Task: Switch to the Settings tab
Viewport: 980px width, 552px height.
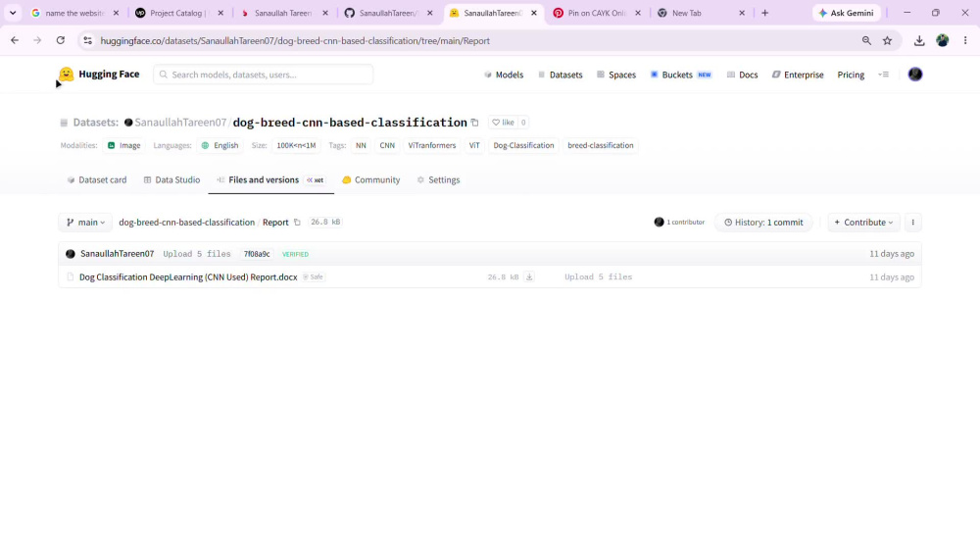Action: (438, 180)
